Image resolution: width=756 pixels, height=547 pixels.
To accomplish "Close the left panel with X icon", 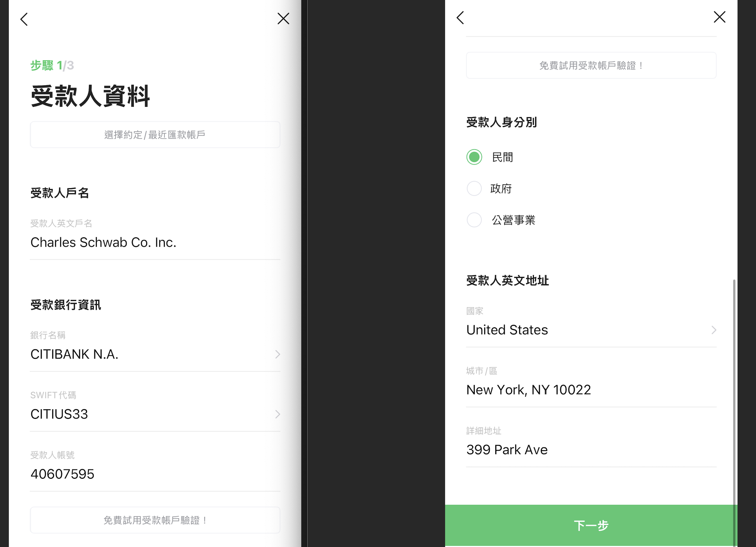I will (x=283, y=18).
